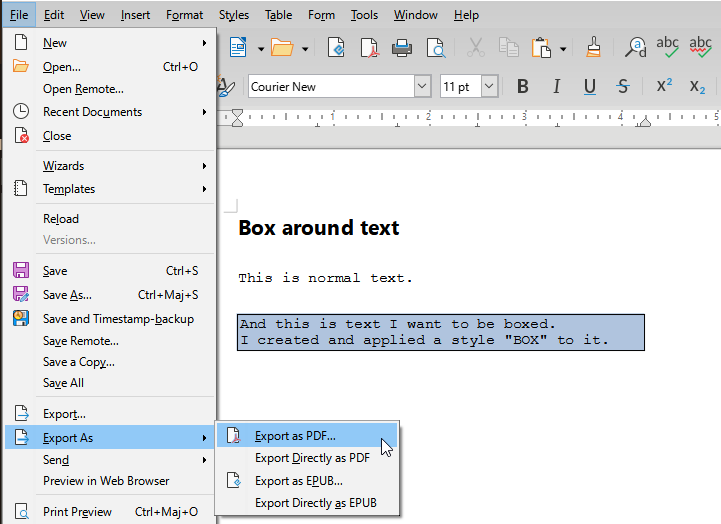Toggle Subscript formatting
Image resolution: width=721 pixels, height=524 pixels.
697,86
